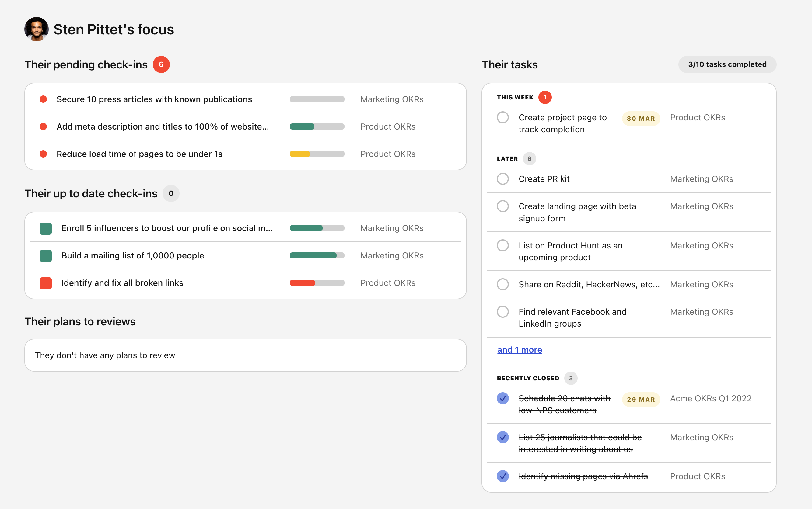Open Acme OKRs Q1 2022 plan link
812x509 pixels.
[711, 398]
